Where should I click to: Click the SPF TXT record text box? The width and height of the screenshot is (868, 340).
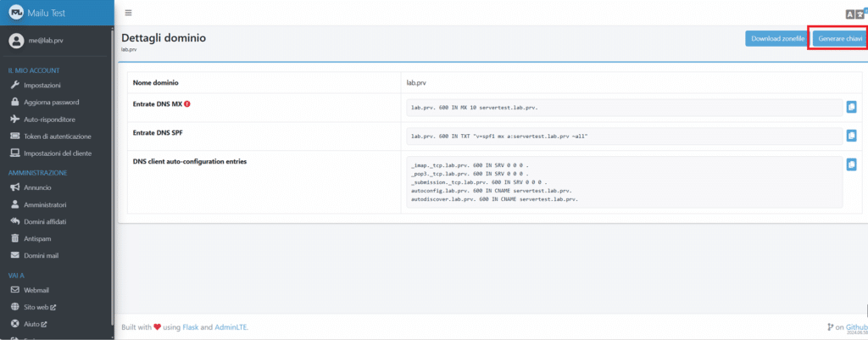625,136
